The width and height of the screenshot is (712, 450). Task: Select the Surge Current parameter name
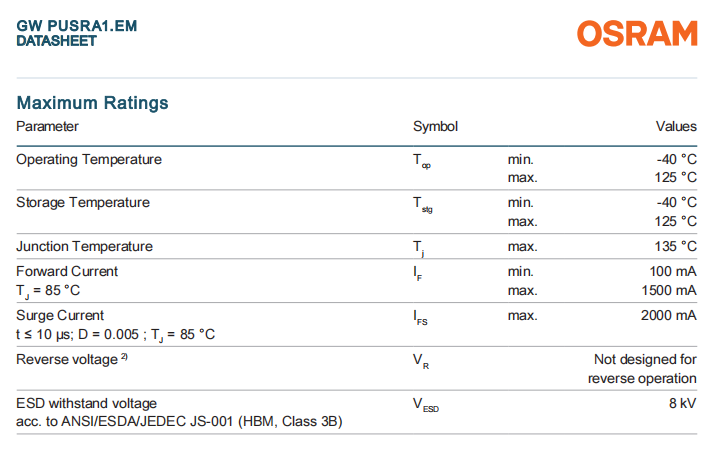point(60,315)
